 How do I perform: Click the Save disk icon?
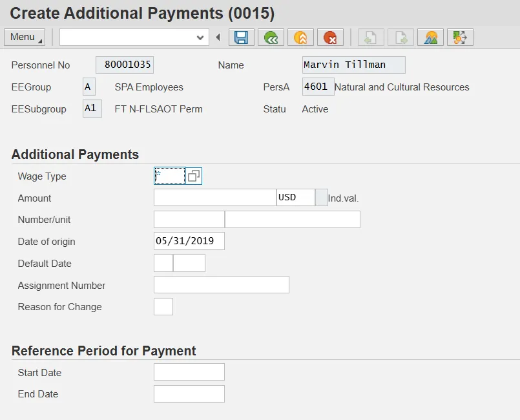click(242, 37)
